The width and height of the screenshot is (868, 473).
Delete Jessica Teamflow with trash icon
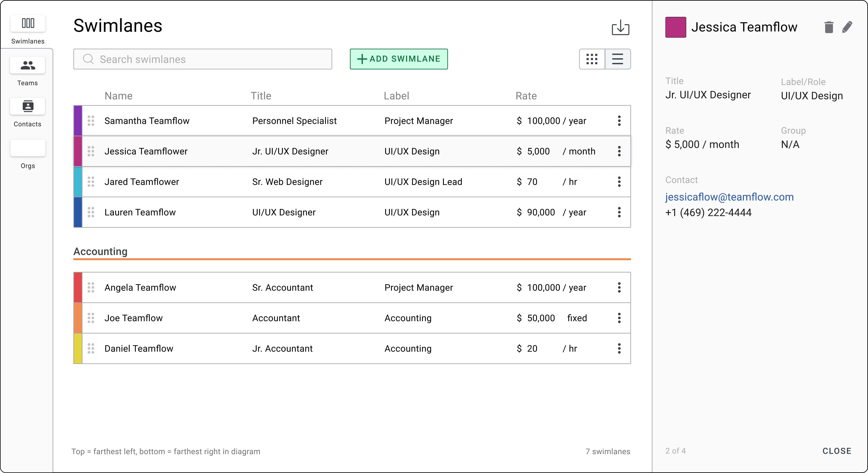pos(829,27)
